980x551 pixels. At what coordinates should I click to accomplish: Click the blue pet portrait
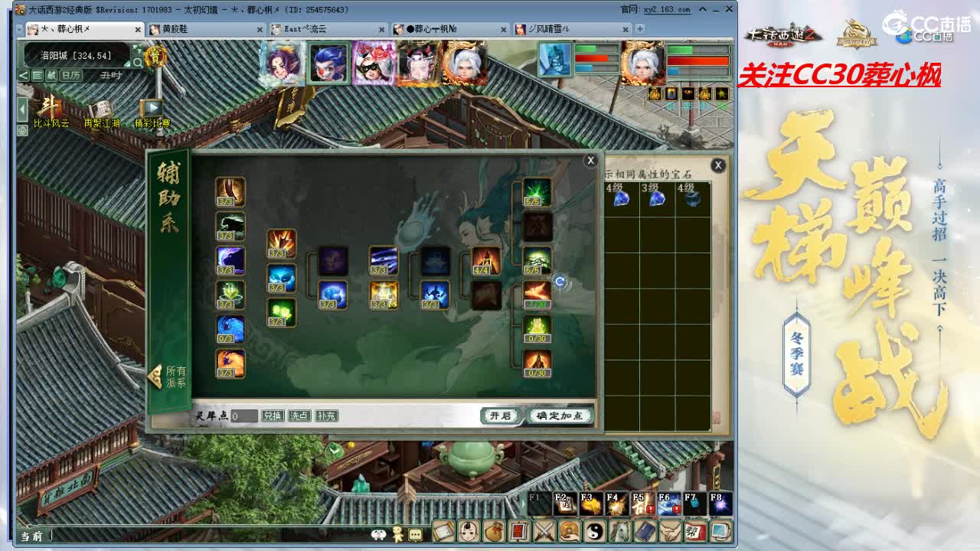coord(555,60)
